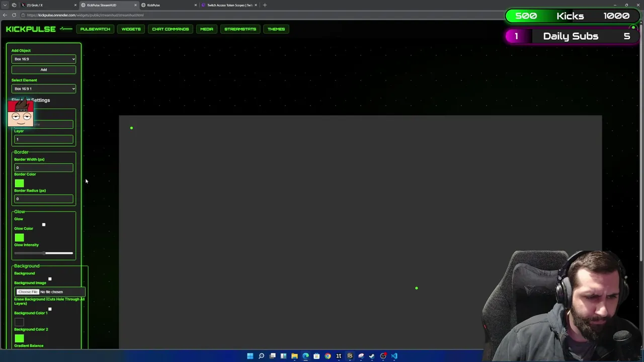This screenshot has width=644, height=362.
Task: Open the Select Element dropdown
Action: [44, 88]
